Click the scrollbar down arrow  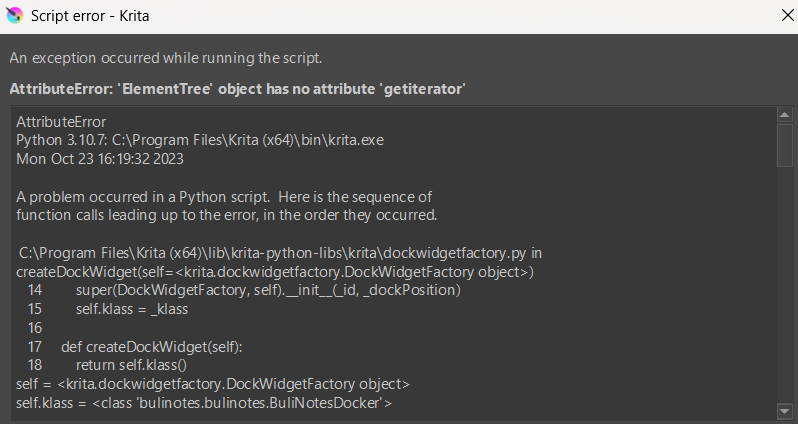[785, 410]
